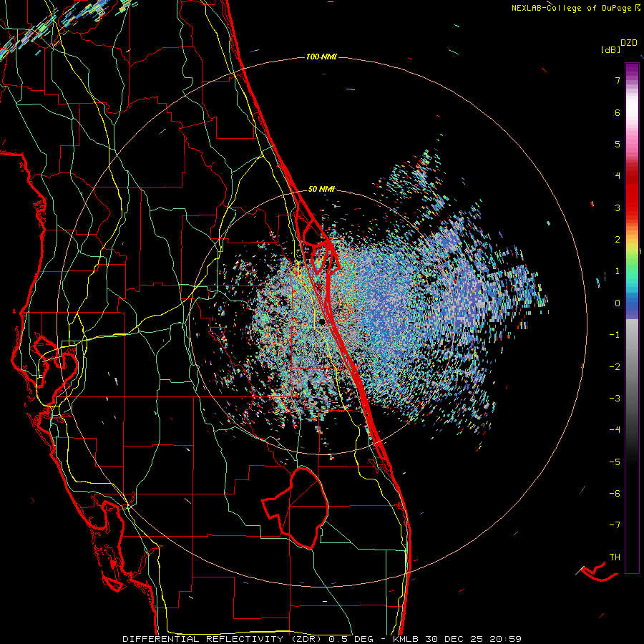Viewport: 644px width, 644px height.
Task: Click the black radar site dot at center
Action: [322, 321]
